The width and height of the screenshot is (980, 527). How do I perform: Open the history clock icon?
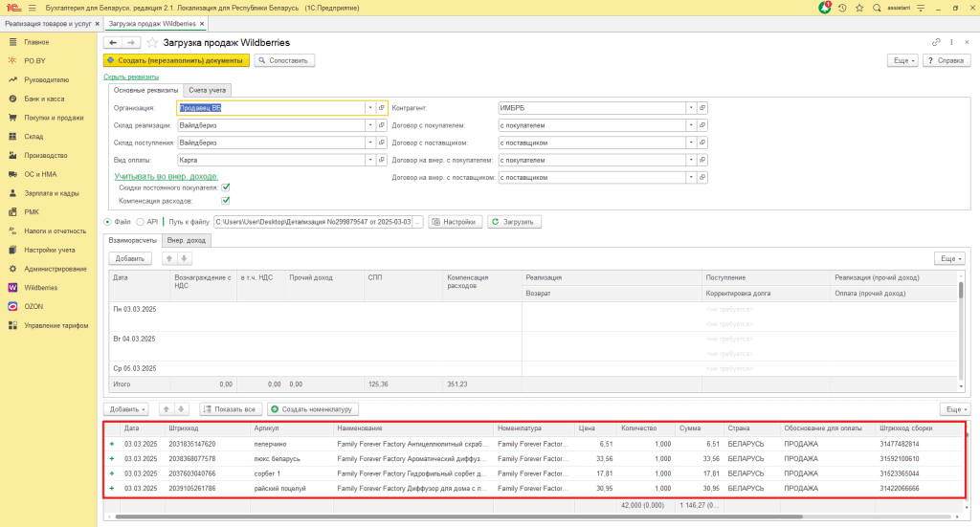click(x=842, y=8)
